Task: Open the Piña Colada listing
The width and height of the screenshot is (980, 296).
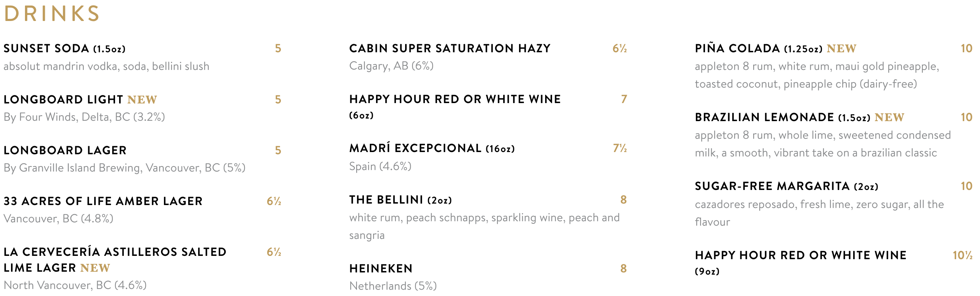Action: 776,48
